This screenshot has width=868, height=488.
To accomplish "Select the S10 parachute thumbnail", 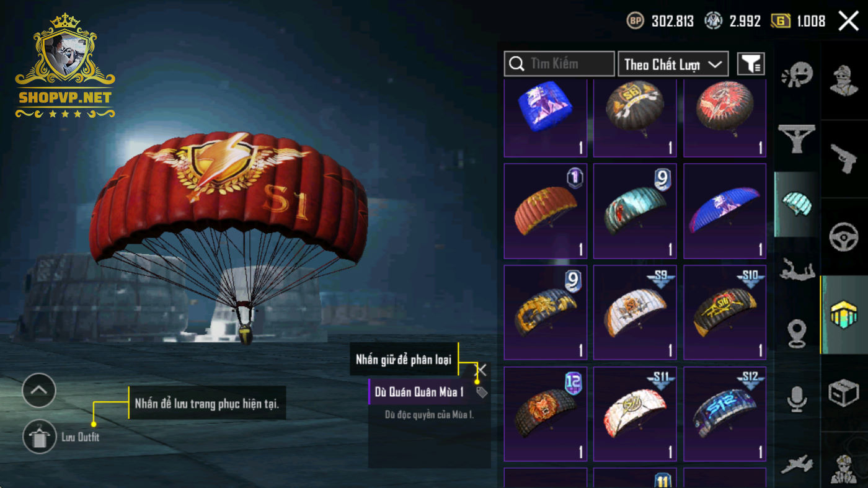I will 724,313.
